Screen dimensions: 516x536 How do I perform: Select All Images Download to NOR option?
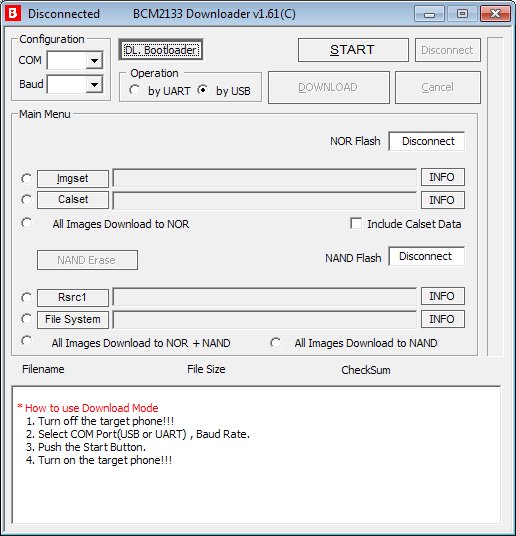pos(26,223)
